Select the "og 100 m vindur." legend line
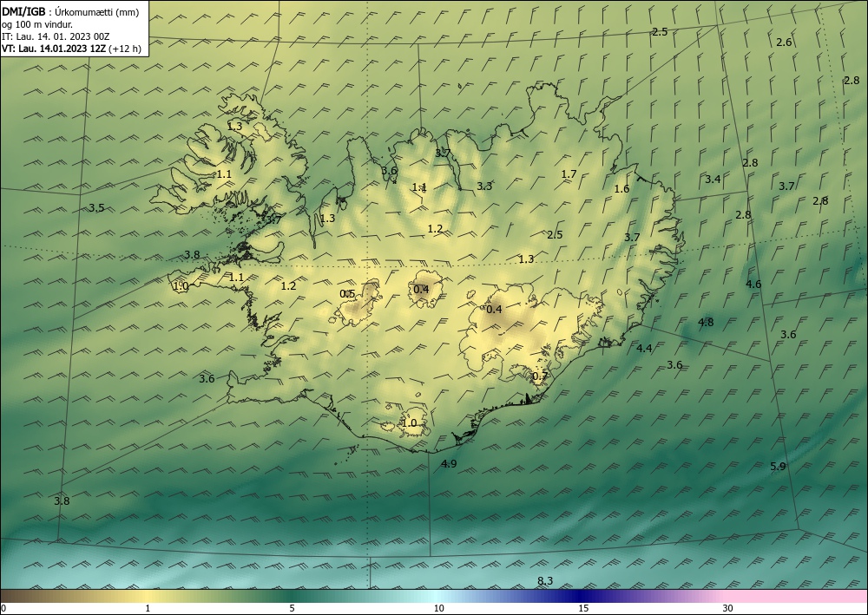 tap(37, 23)
